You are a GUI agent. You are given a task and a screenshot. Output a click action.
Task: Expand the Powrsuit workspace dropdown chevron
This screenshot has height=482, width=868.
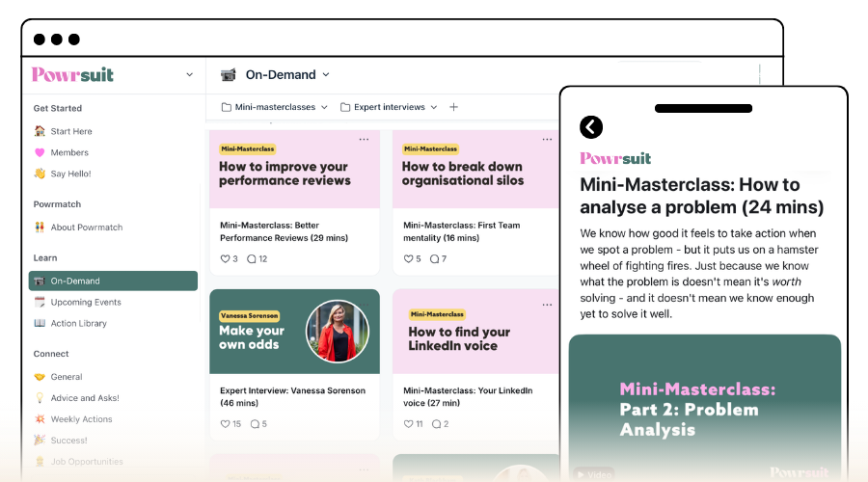click(x=189, y=74)
